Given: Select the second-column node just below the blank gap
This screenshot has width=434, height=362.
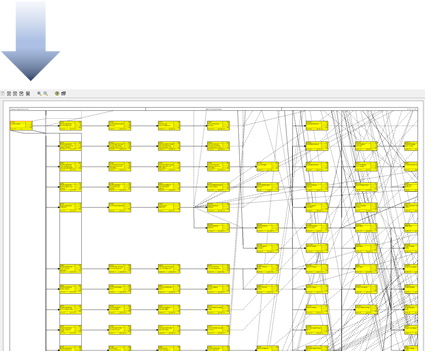Looking at the screenshot, I should (70, 269).
